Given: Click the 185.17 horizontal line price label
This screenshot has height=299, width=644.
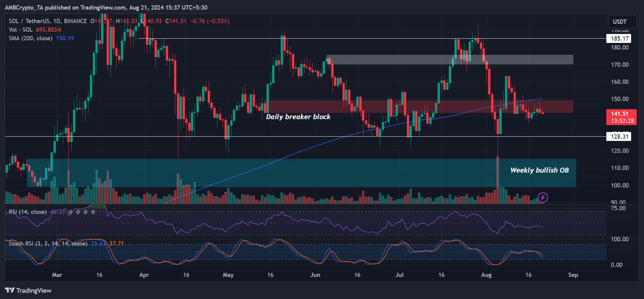Looking at the screenshot, I should tap(619, 39).
